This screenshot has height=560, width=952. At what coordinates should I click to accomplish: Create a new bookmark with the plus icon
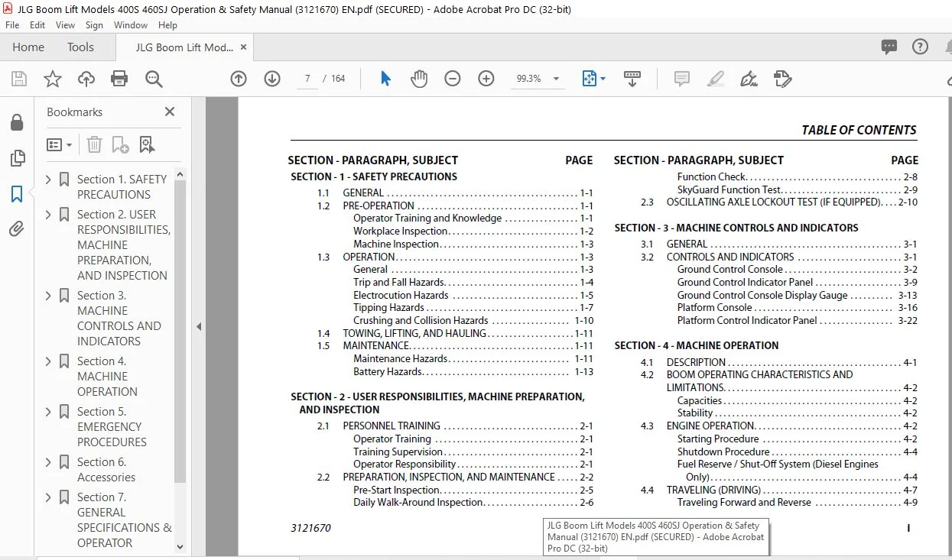pos(120,144)
